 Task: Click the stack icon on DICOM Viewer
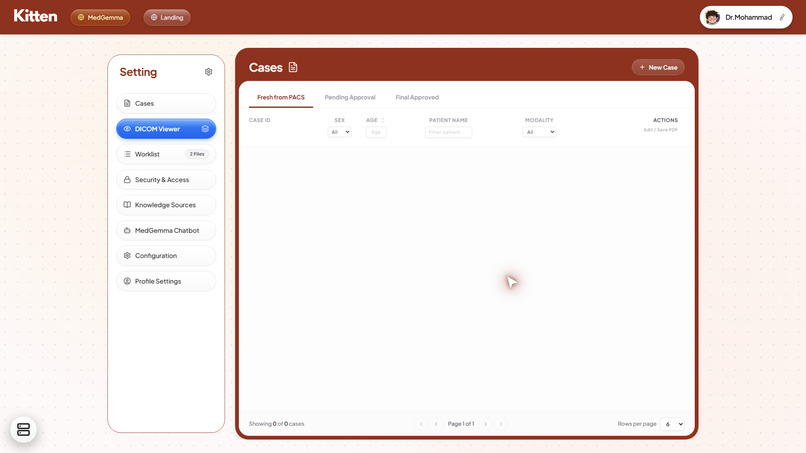pyautogui.click(x=205, y=129)
